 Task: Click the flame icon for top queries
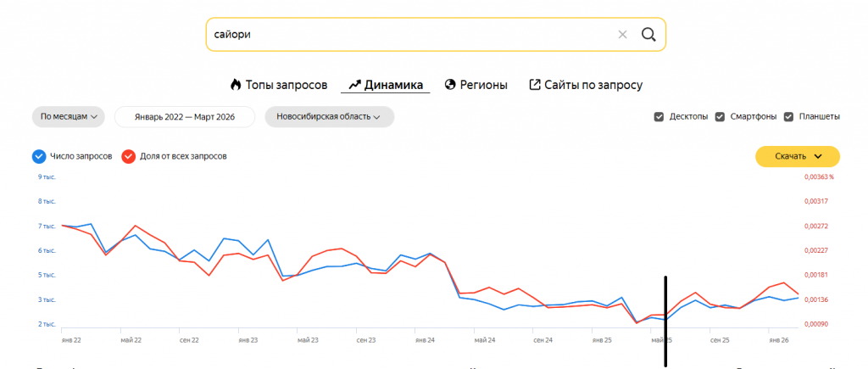(x=236, y=85)
